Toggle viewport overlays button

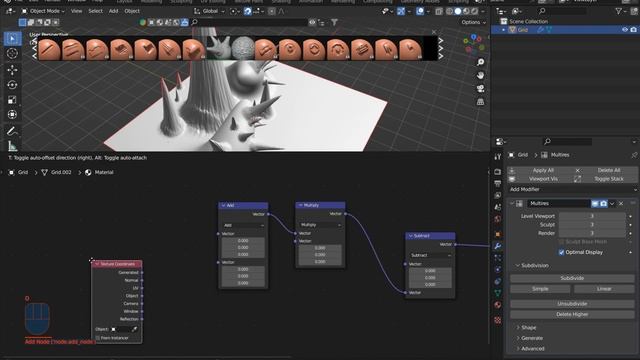click(420, 11)
